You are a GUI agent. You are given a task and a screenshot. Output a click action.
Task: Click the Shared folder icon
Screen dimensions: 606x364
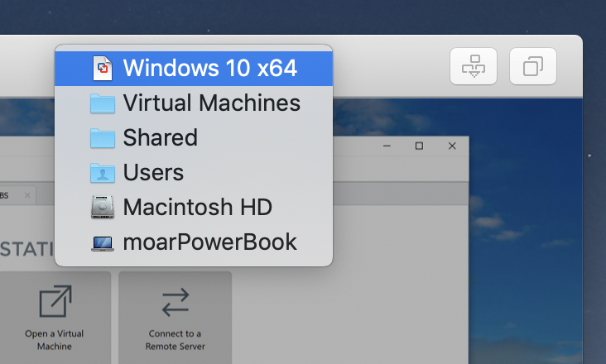pyautogui.click(x=103, y=138)
